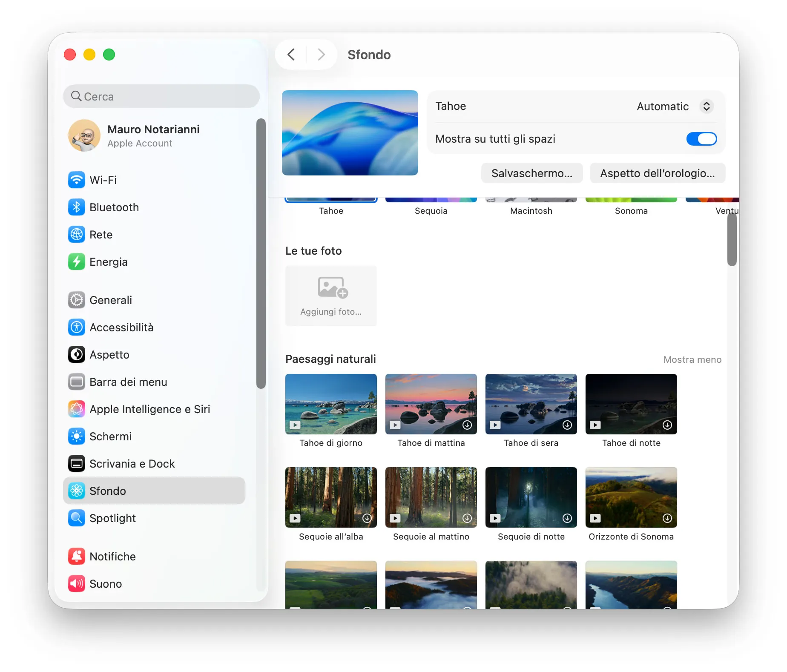Open Apple Intelligence e Siri settings icon
787x672 pixels.
coord(77,409)
